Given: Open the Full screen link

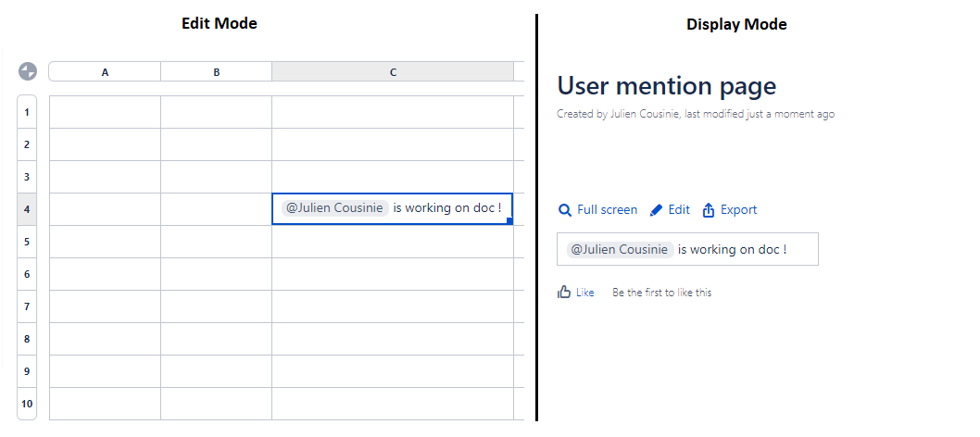Looking at the screenshot, I should pyautogui.click(x=607, y=210).
